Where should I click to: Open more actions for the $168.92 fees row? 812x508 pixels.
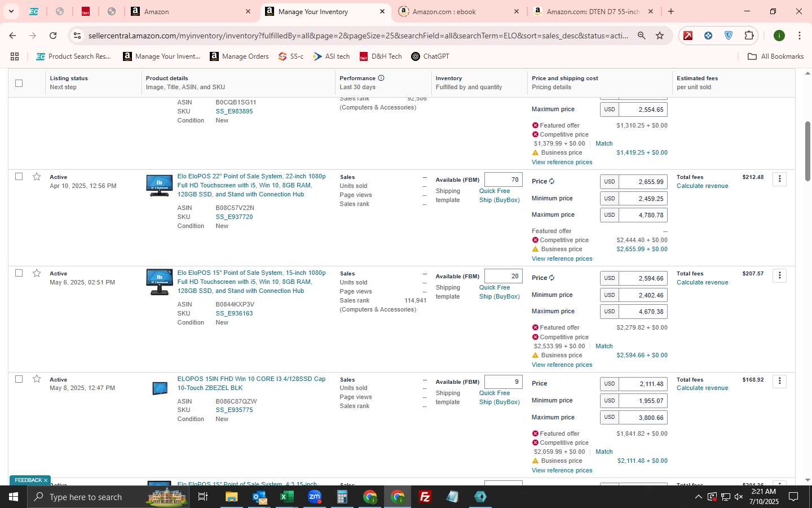(779, 381)
